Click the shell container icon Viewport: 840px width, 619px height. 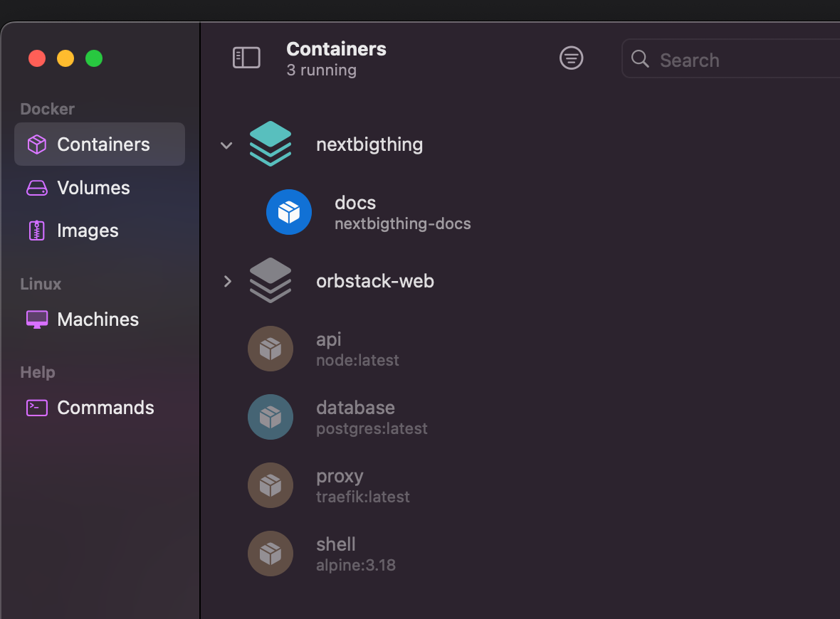(x=271, y=554)
